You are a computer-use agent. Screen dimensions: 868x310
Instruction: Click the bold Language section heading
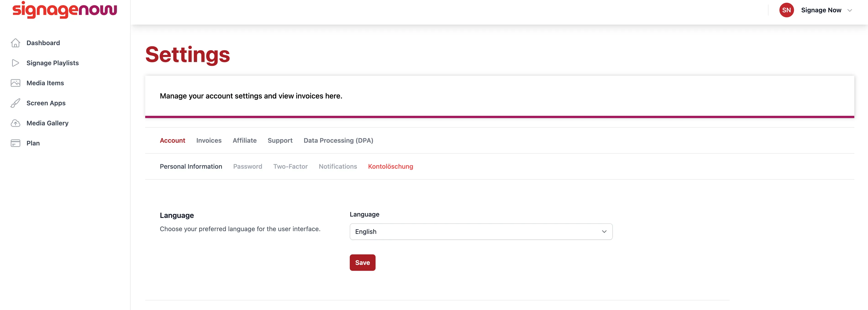point(177,215)
